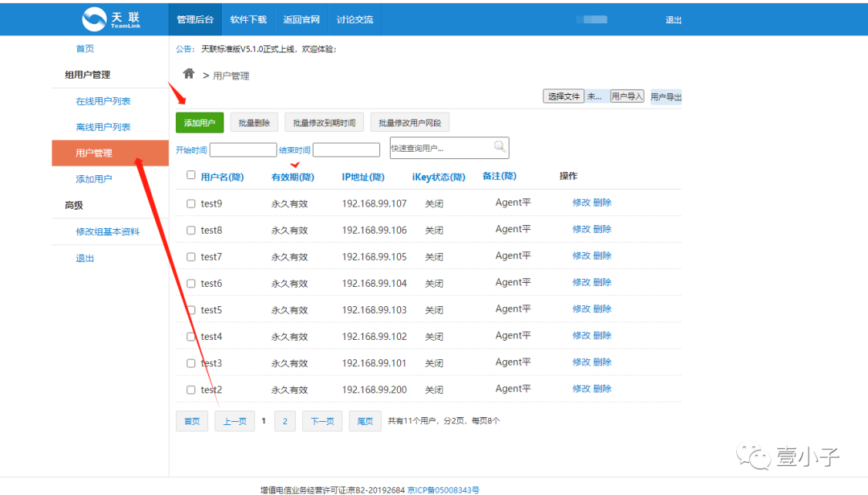Open the 讨论交流 tab
868x495 pixels.
point(355,19)
